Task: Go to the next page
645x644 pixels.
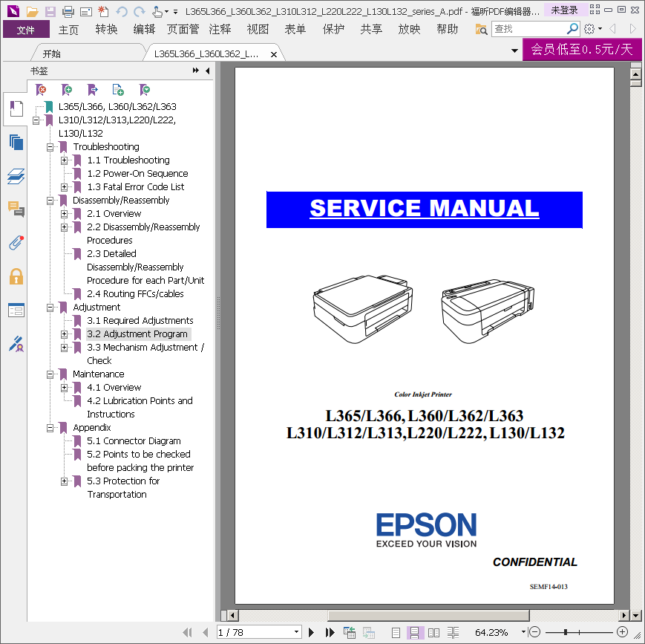Action: (312, 632)
